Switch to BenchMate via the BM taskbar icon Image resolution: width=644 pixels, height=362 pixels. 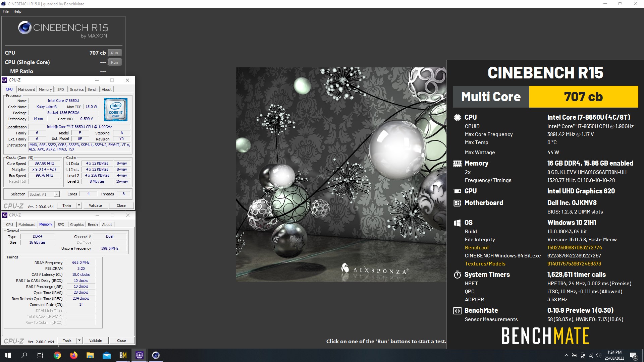[123, 355]
